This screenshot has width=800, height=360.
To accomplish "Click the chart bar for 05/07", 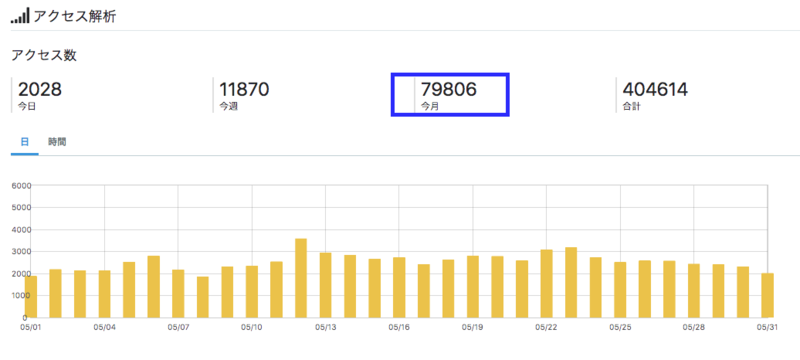I will click(x=178, y=294).
